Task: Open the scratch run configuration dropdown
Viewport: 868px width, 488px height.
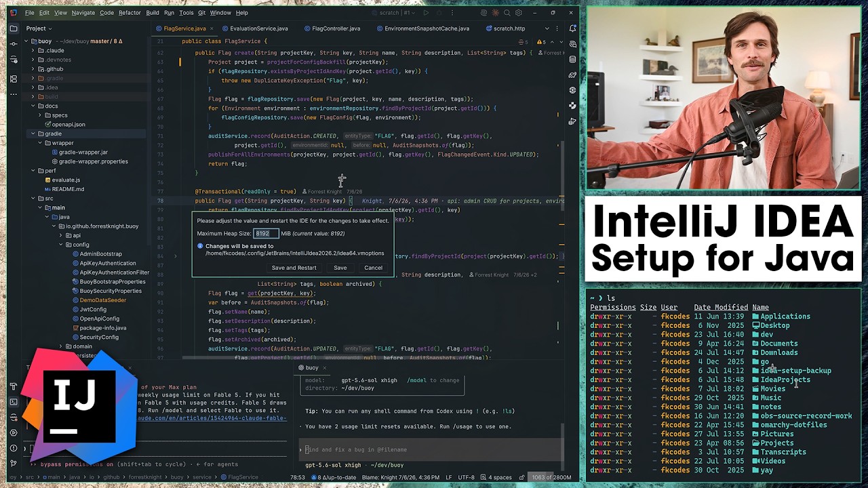Action: 394,13
